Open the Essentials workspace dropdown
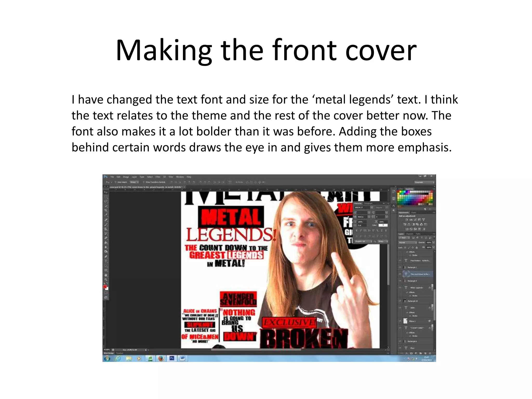 coord(424,182)
